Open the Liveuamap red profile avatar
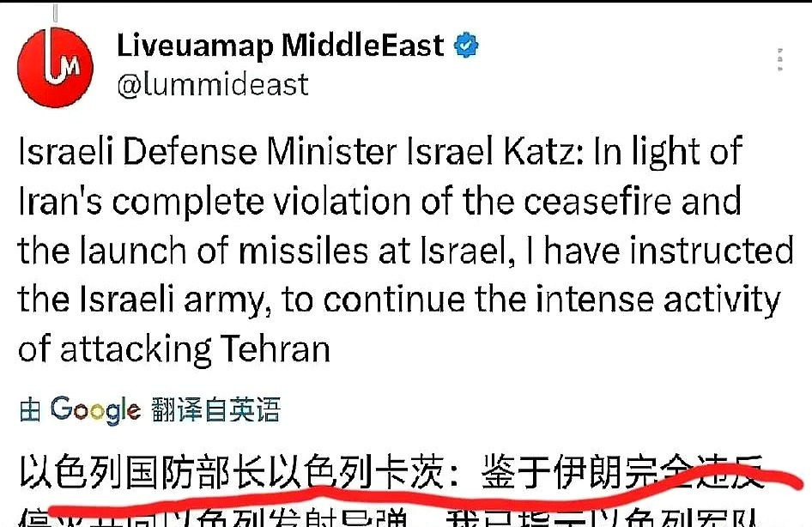This screenshot has width=812, height=527. (55, 67)
